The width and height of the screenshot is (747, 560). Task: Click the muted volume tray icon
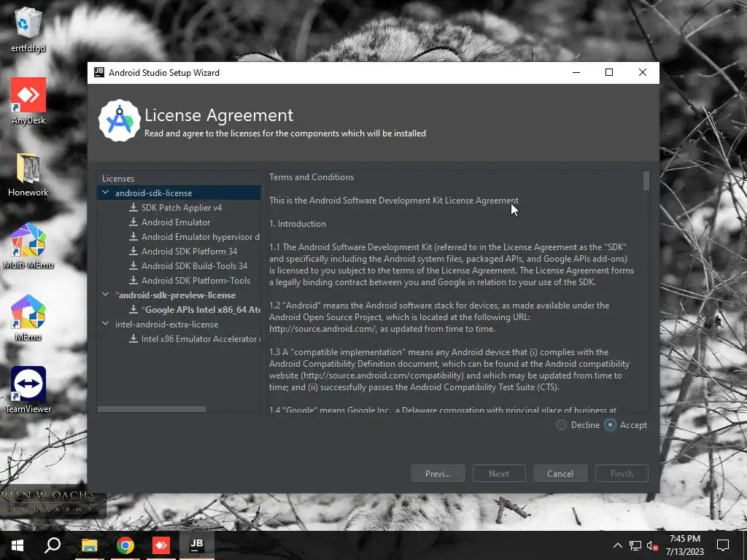(x=652, y=545)
